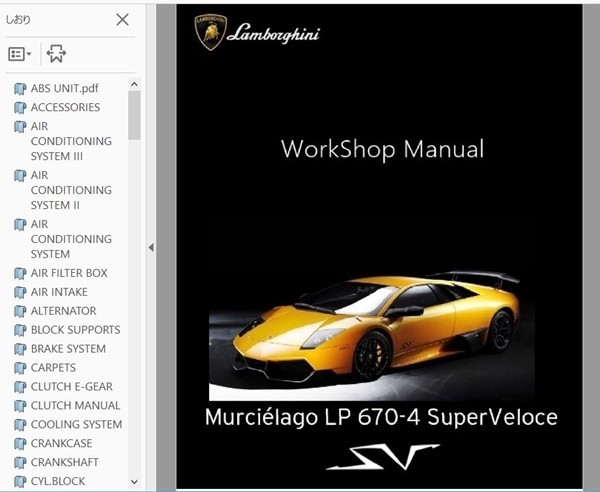Viewport: 600px width, 492px height.
Task: Jump to AIR FILTER BOX bookmark
Action: tap(69, 273)
